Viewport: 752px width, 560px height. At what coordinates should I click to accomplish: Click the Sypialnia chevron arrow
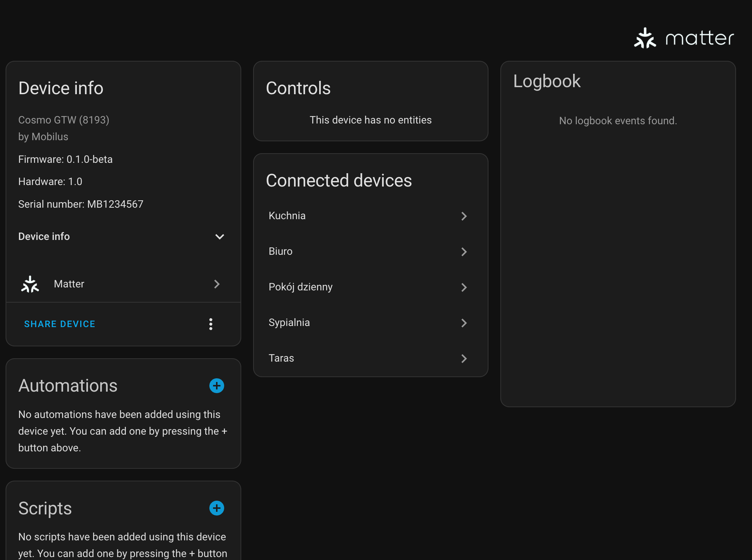pos(464,323)
